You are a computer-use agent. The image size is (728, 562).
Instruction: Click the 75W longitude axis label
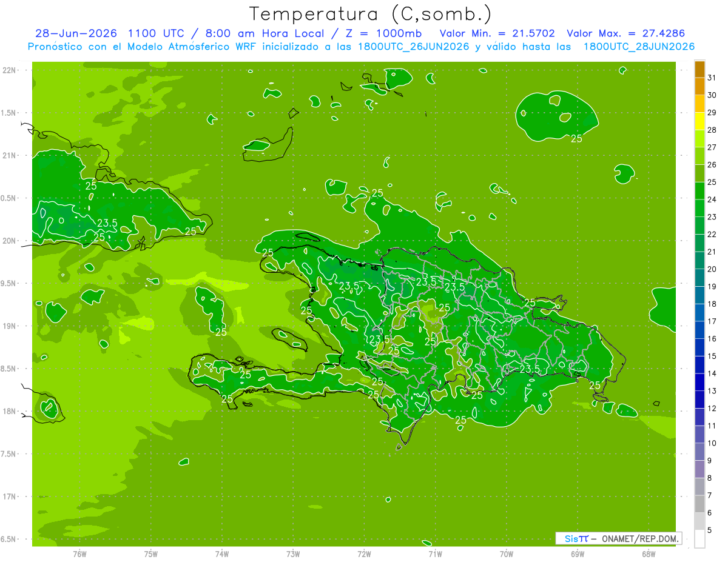pyautogui.click(x=151, y=554)
